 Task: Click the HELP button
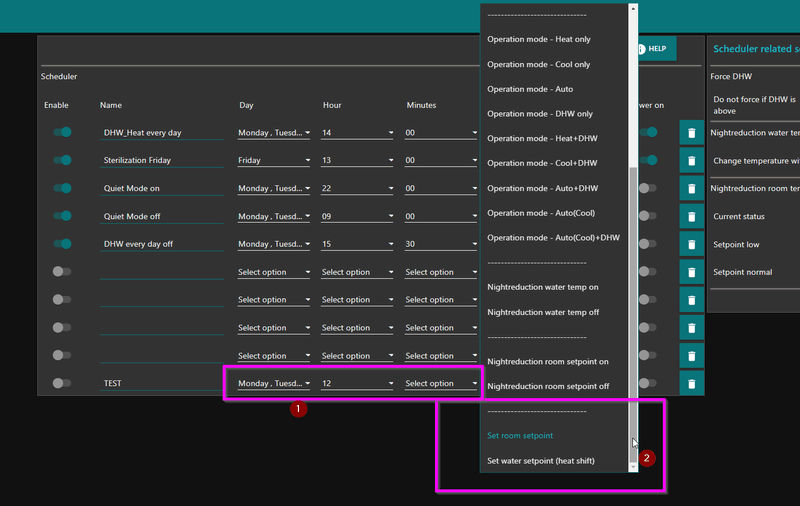click(x=654, y=48)
